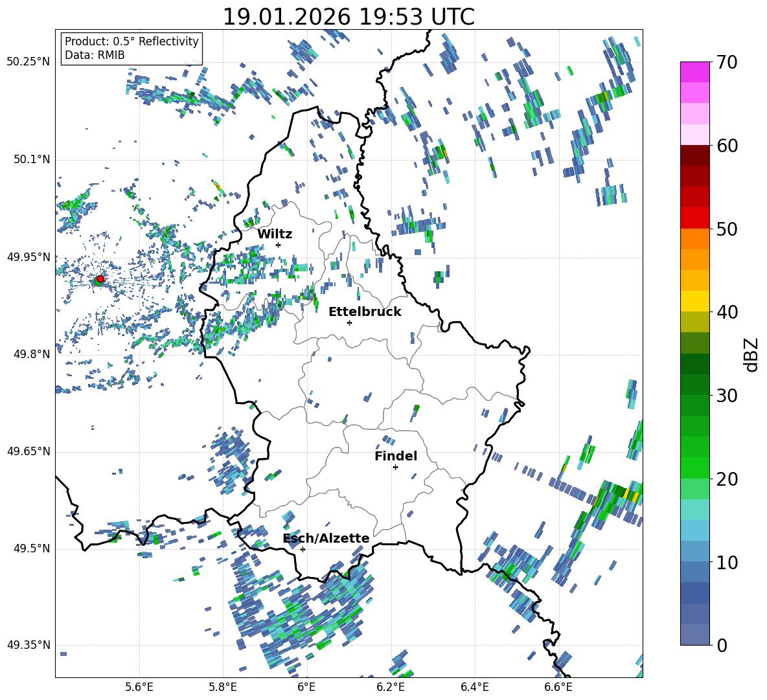Click the 20 tick label on colorbar

click(727, 479)
